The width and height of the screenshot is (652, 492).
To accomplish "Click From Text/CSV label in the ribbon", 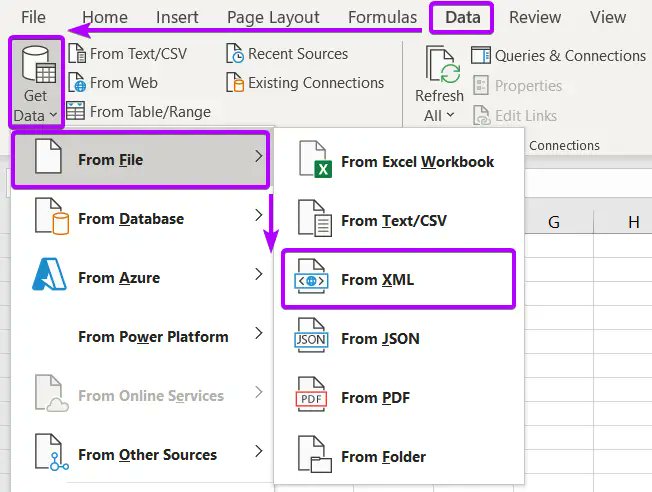I will pyautogui.click(x=138, y=54).
